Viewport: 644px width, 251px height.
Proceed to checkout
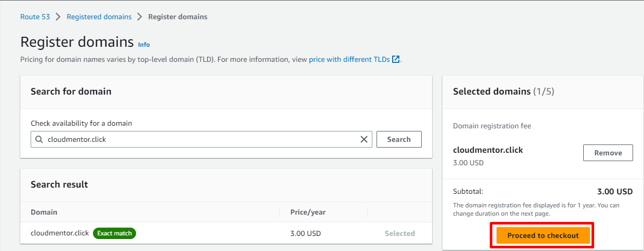543,235
